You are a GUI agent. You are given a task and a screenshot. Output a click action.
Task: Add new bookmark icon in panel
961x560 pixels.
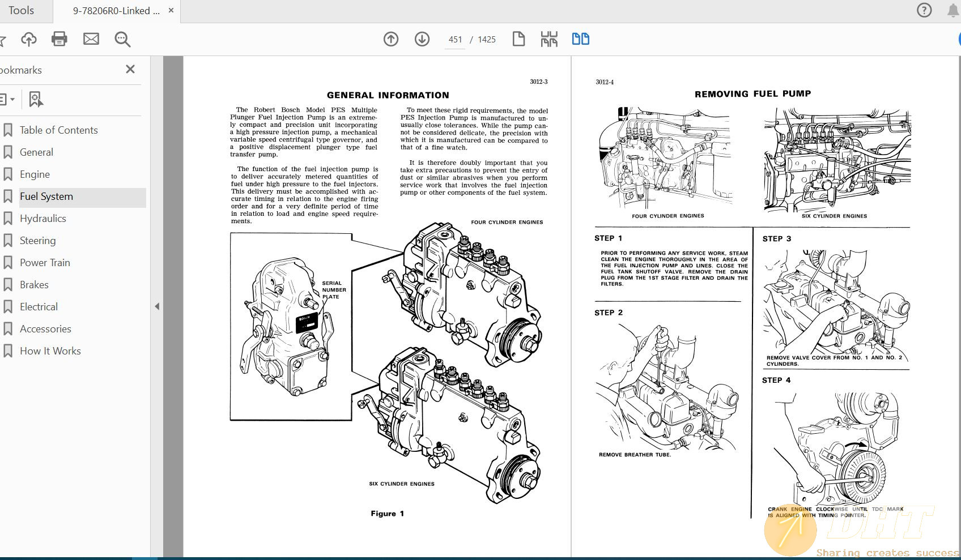36,100
